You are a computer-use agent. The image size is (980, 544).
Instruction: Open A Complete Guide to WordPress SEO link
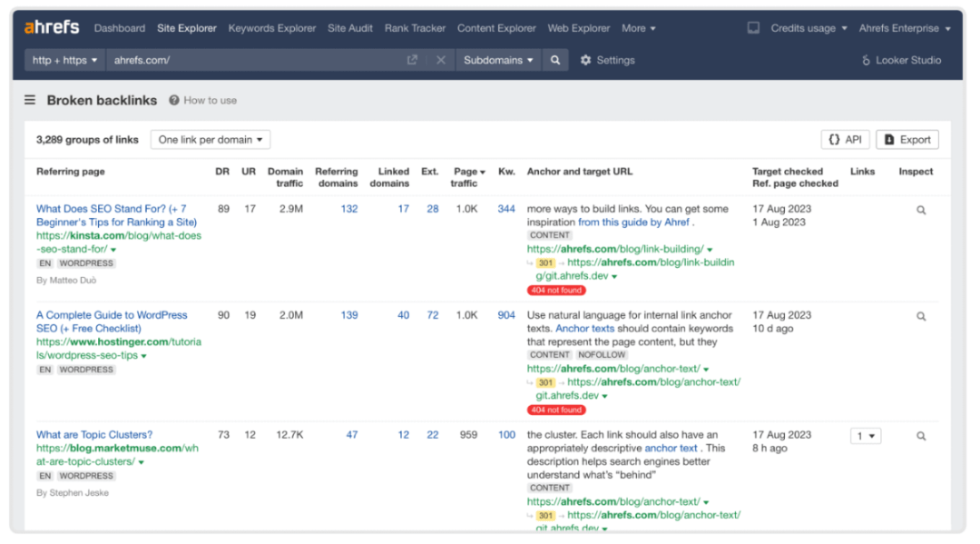pyautogui.click(x=111, y=321)
